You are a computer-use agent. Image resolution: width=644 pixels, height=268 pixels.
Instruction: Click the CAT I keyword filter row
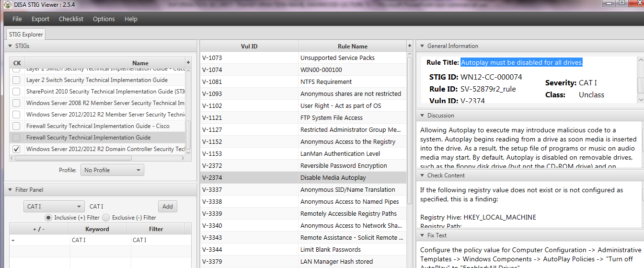[100, 240]
